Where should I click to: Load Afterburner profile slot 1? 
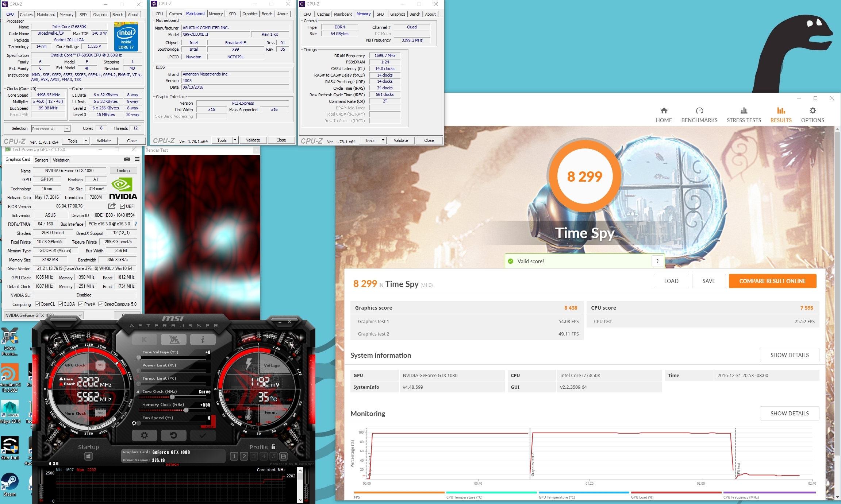pyautogui.click(x=234, y=456)
